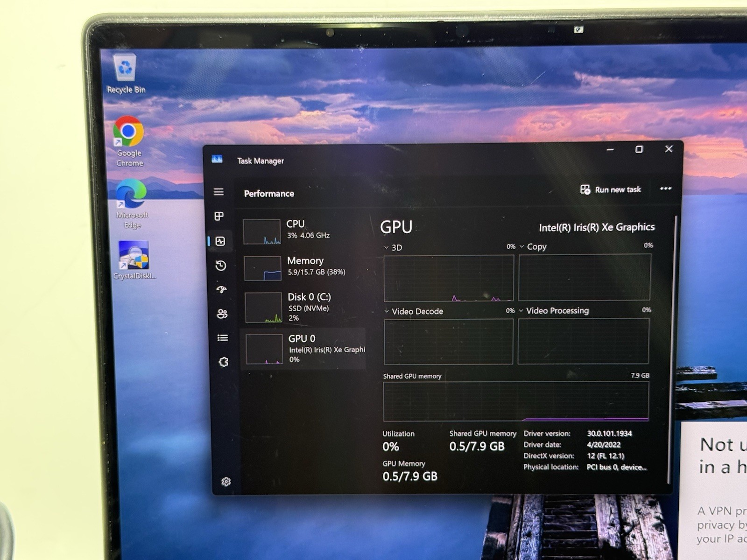Select the Disk 0 (C:) performance item
Image resolution: width=747 pixels, height=560 pixels.
[x=303, y=307]
